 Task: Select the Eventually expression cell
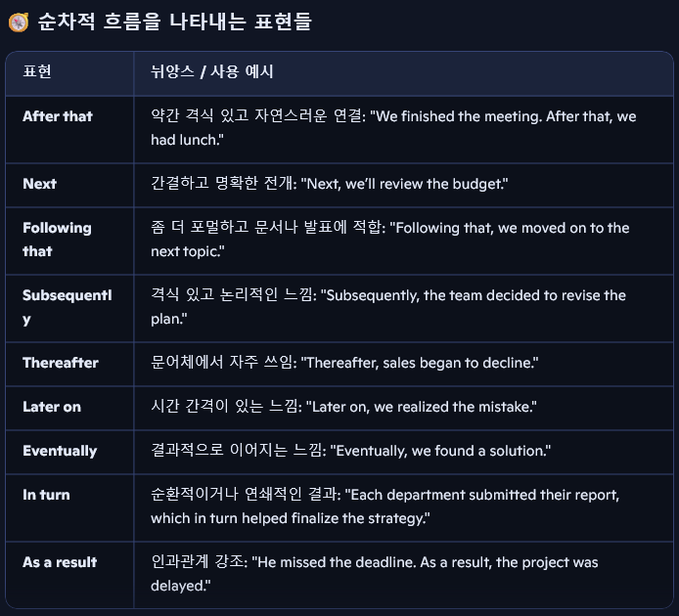(x=60, y=451)
